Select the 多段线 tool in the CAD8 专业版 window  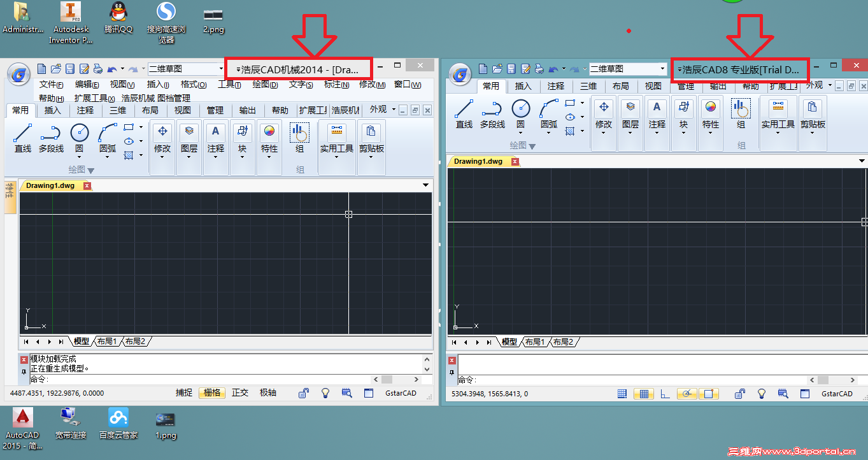492,114
